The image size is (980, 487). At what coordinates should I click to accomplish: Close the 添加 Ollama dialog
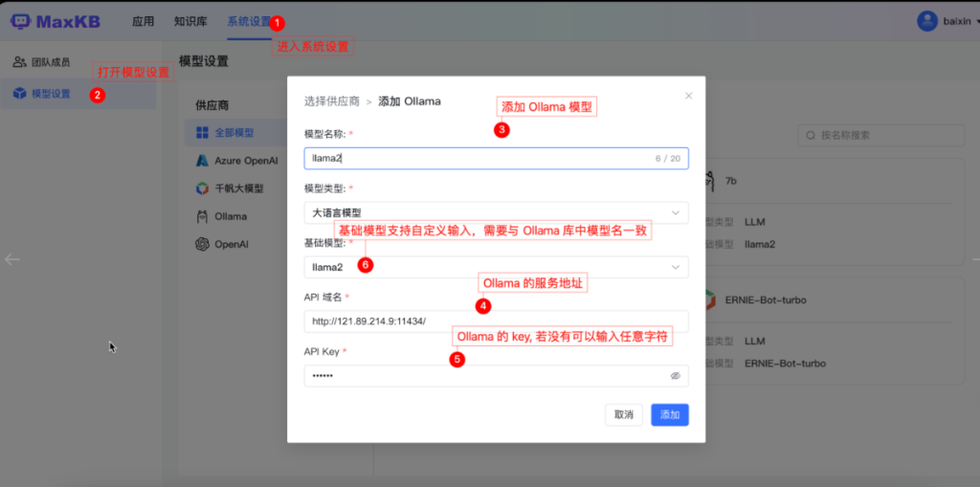(689, 96)
